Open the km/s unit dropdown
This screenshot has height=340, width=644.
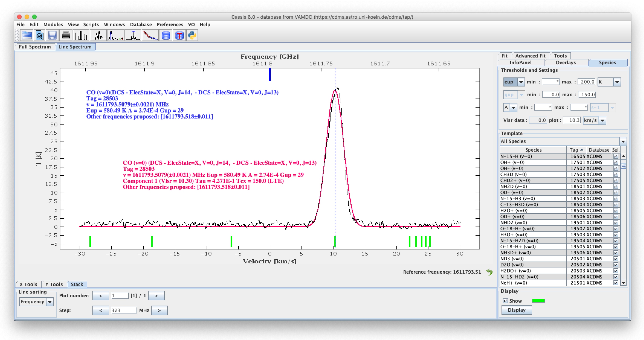[x=603, y=120]
